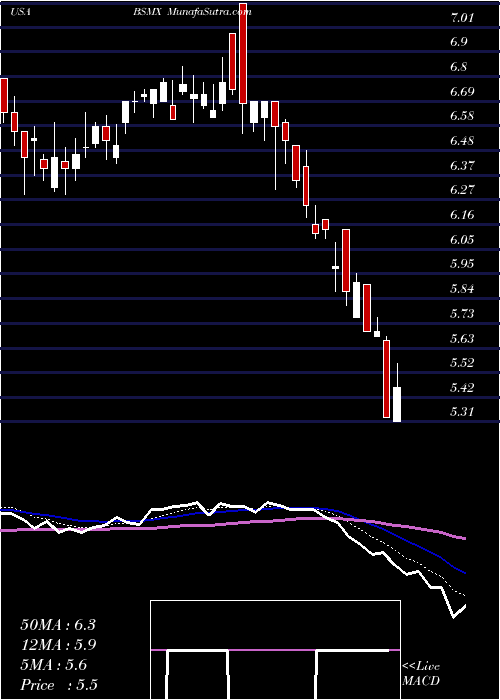The image size is (500, 700).
Task: Select the 6.8 price axis label
Action: (x=459, y=67)
